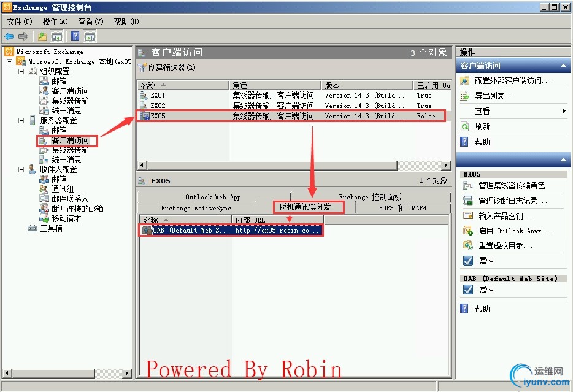
Task: Open the 操作(A) menu
Action: tap(55, 21)
